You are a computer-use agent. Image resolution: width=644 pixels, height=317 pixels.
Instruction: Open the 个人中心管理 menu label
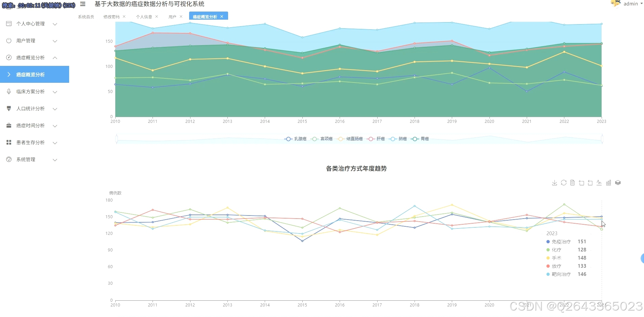tap(31, 24)
